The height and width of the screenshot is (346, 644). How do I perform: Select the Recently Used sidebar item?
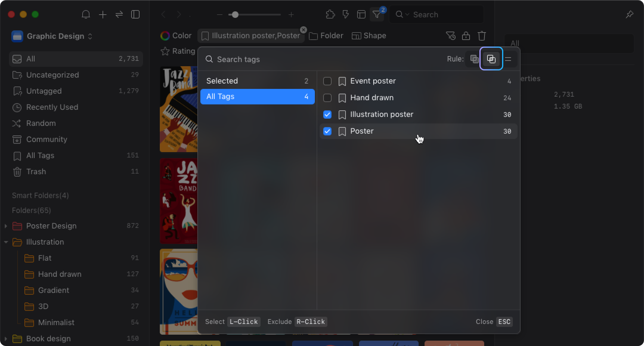[x=52, y=107]
